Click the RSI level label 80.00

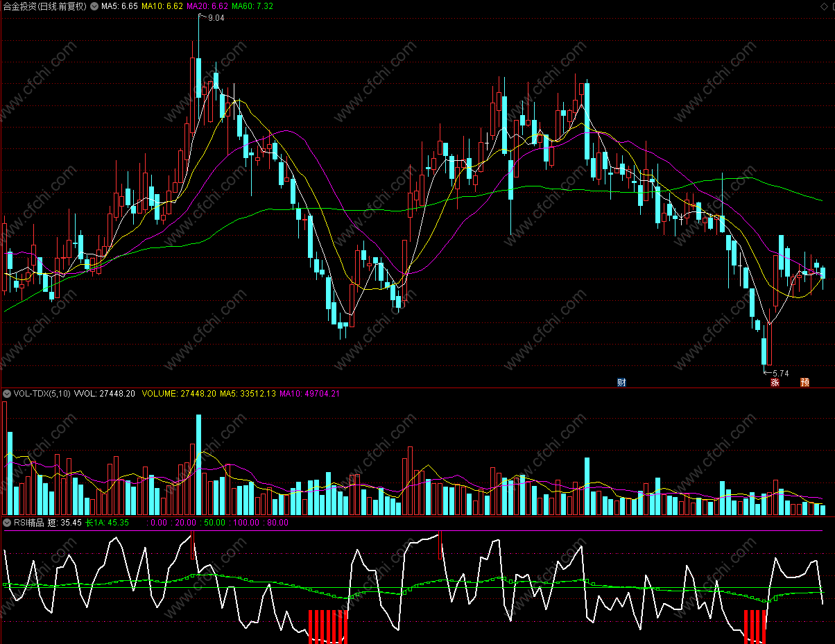point(277,522)
